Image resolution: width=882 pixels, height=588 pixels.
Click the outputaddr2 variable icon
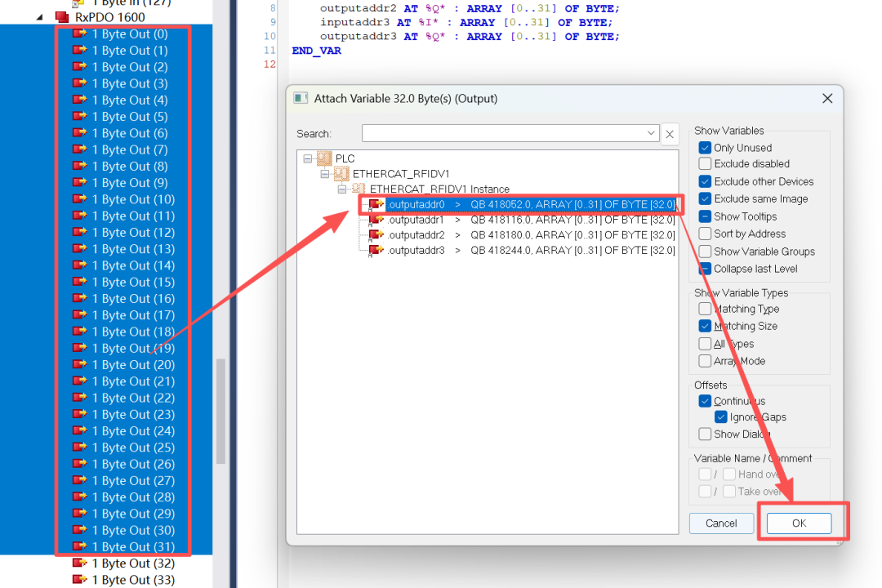[376, 235]
